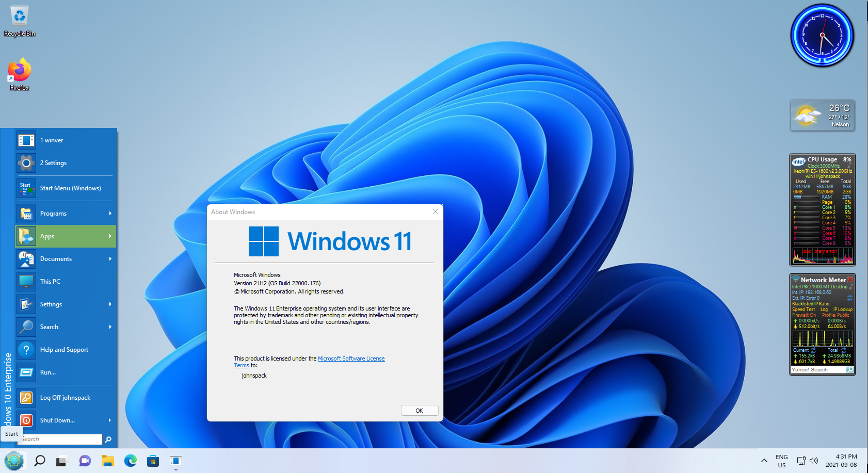The width and height of the screenshot is (868, 473).
Task: Click ENG US language indicator
Action: (x=782, y=461)
